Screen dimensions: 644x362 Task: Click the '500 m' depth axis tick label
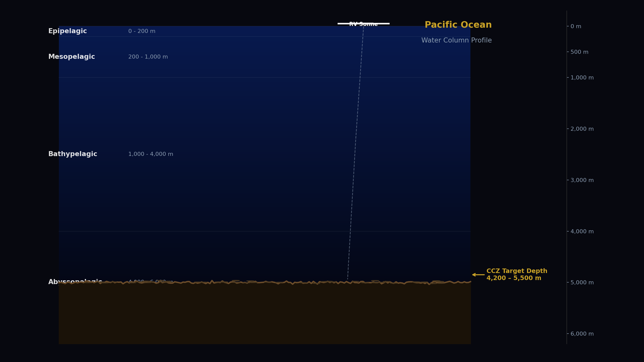click(579, 52)
